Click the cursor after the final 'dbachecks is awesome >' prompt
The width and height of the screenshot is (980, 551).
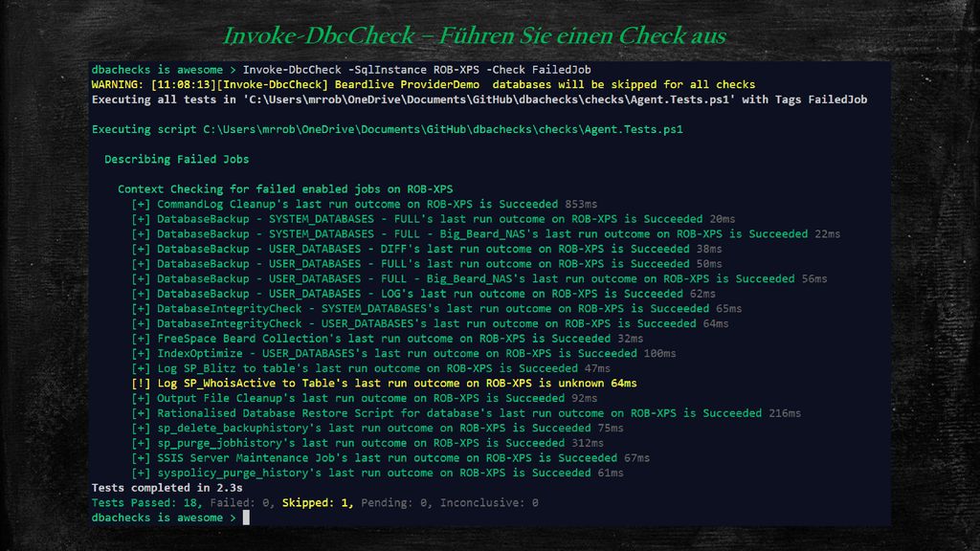pyautogui.click(x=246, y=518)
